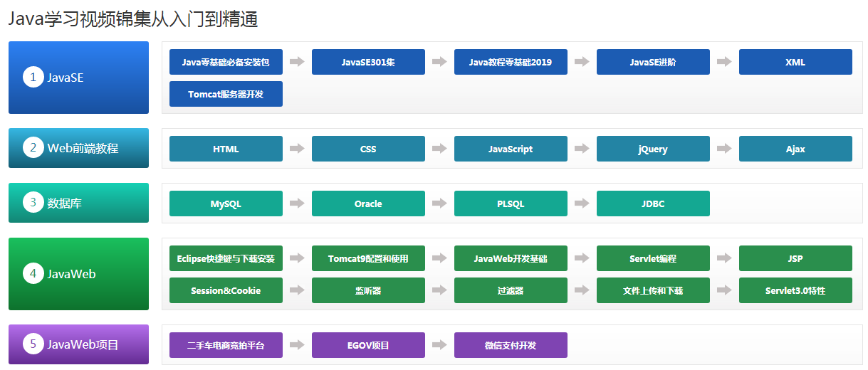Select the HTML tutorial button
This screenshot has height=370, width=868.
pos(226,149)
